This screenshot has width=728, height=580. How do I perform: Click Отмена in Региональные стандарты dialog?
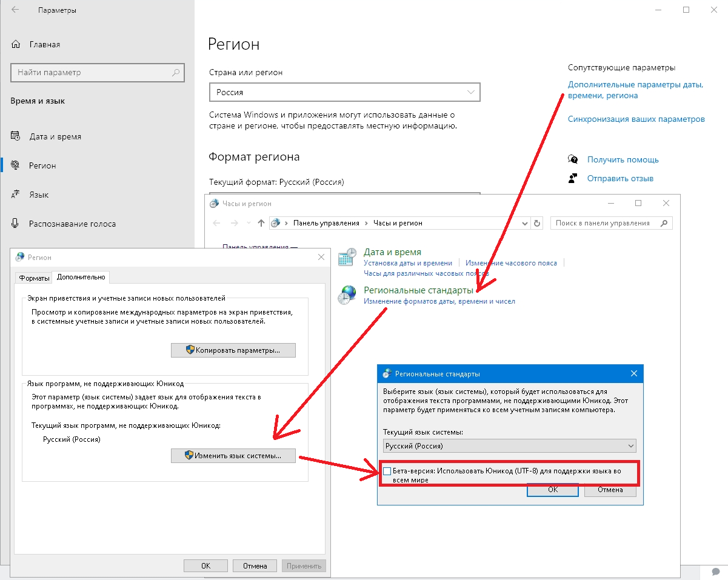tap(610, 490)
